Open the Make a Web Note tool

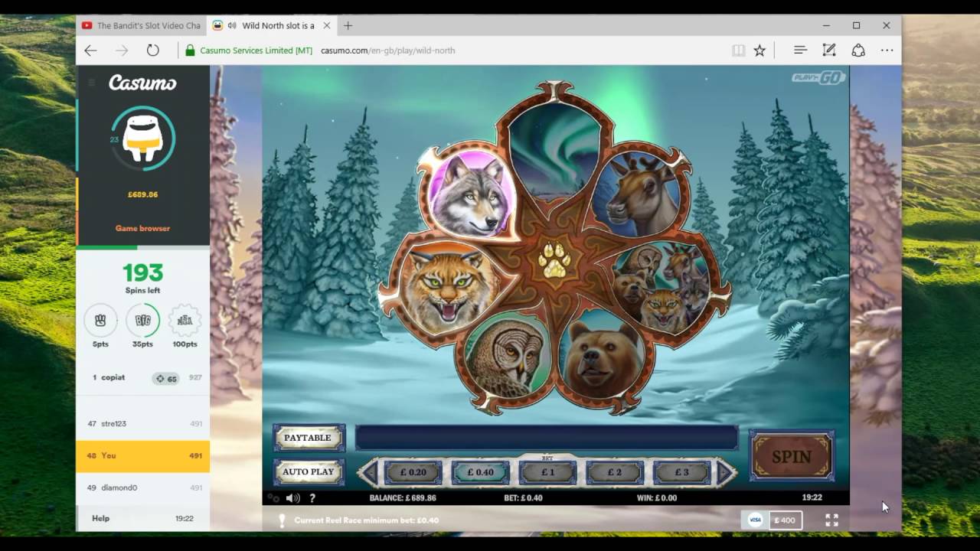pos(829,50)
